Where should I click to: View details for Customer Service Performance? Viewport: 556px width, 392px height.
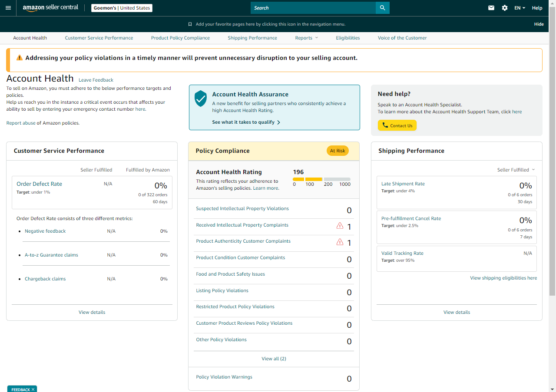pyautogui.click(x=92, y=312)
